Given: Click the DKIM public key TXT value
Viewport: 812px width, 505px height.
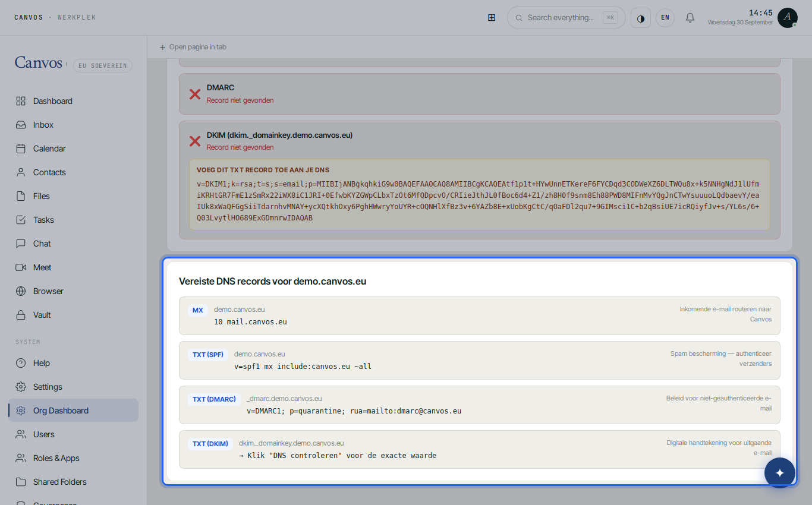Looking at the screenshot, I should pos(478,201).
